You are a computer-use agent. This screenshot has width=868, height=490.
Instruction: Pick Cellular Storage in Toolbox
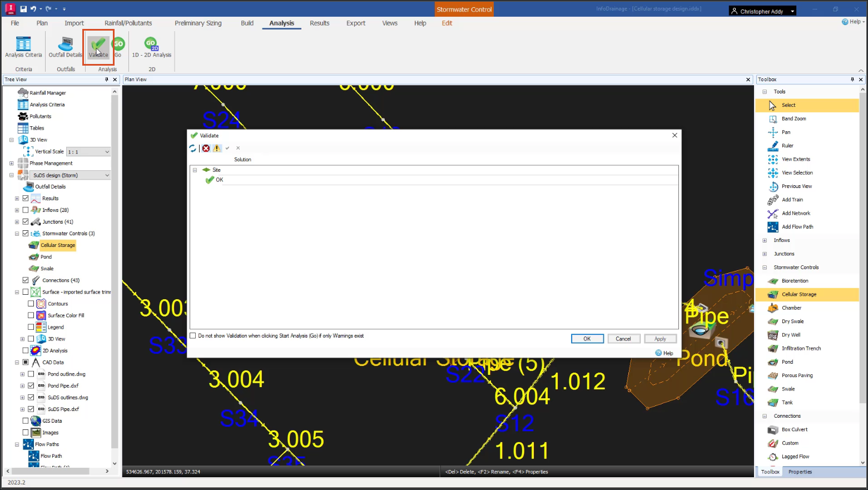[x=798, y=294]
